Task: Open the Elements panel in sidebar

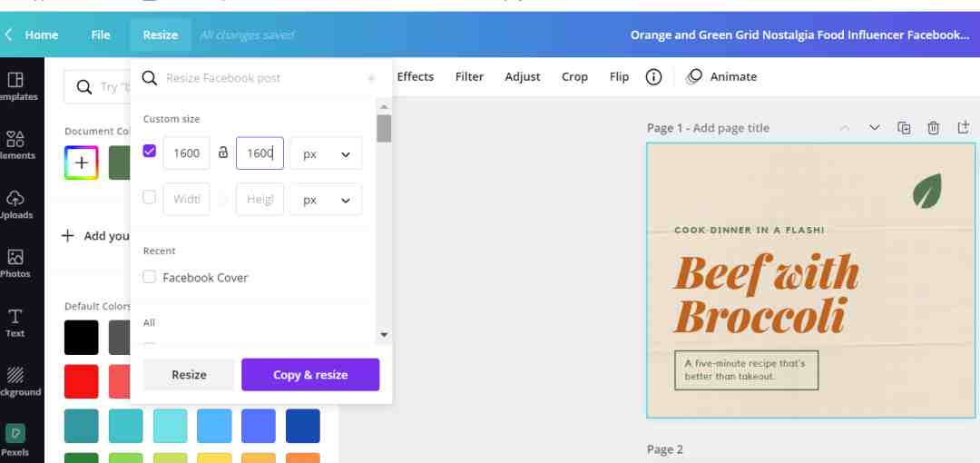Action: pos(15,144)
